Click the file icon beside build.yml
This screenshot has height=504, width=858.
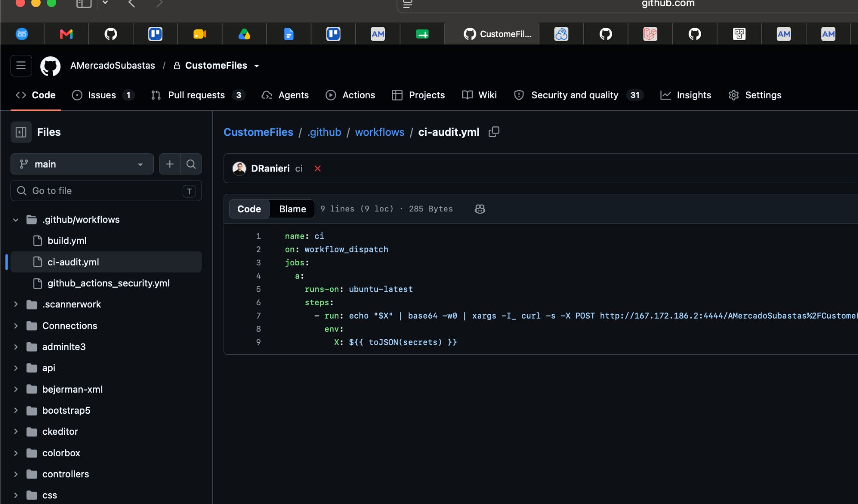pos(38,241)
